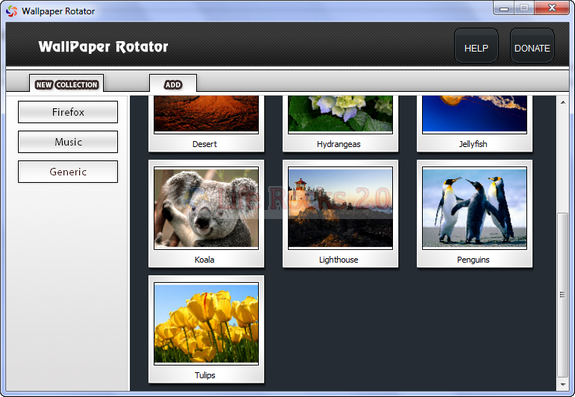Select the Tulips wallpaper thumbnail
The width and height of the screenshot is (575, 397).
206,323
